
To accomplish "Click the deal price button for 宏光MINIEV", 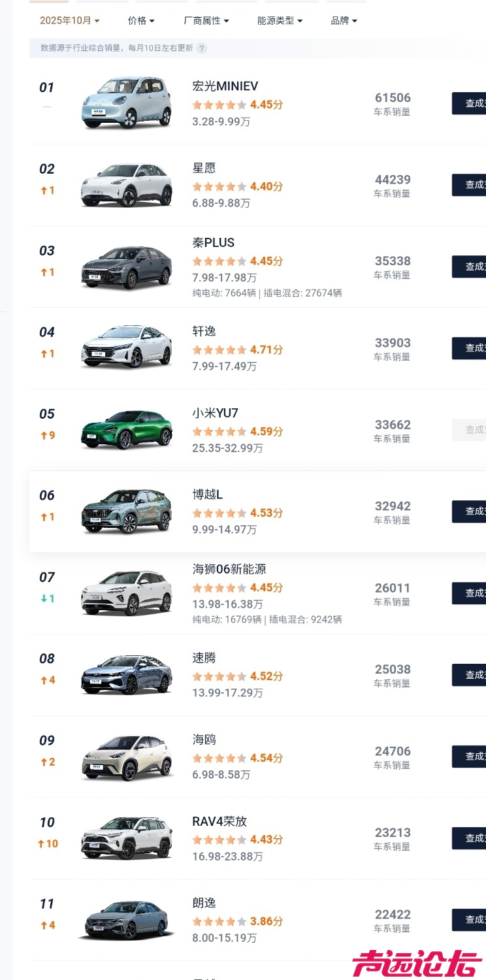I will (469, 103).
